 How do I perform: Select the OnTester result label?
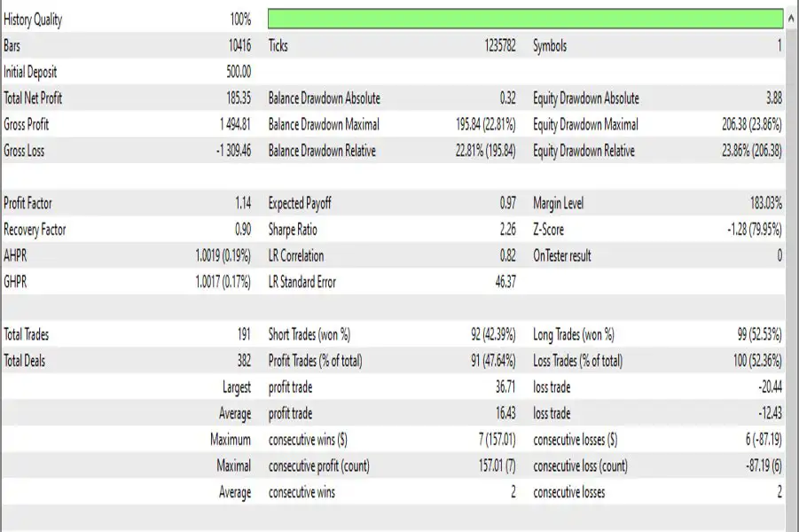(562, 256)
